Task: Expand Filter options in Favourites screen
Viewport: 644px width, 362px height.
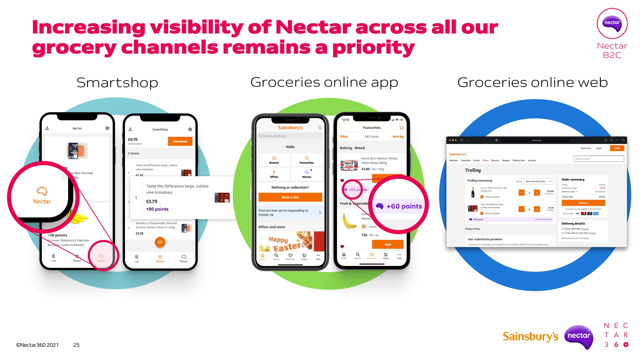Action: tap(344, 140)
